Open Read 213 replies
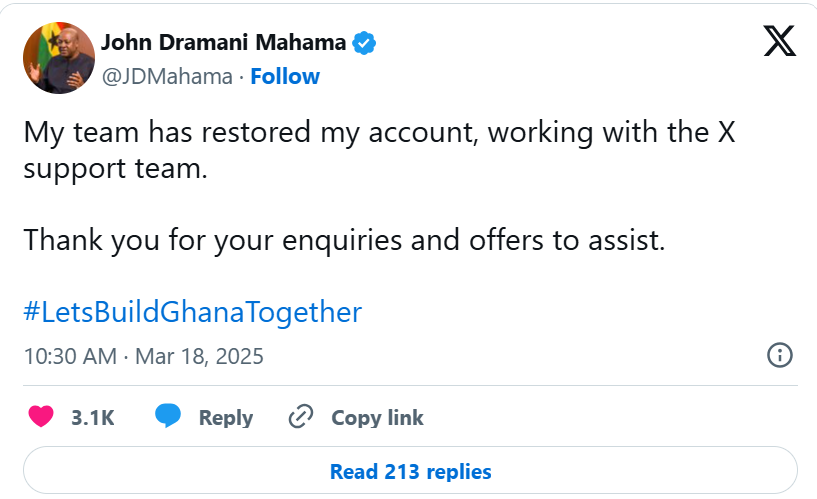The height and width of the screenshot is (499, 817). [x=410, y=471]
